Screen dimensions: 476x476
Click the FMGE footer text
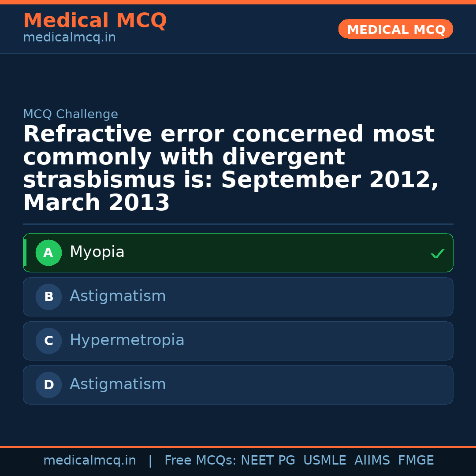(416, 461)
